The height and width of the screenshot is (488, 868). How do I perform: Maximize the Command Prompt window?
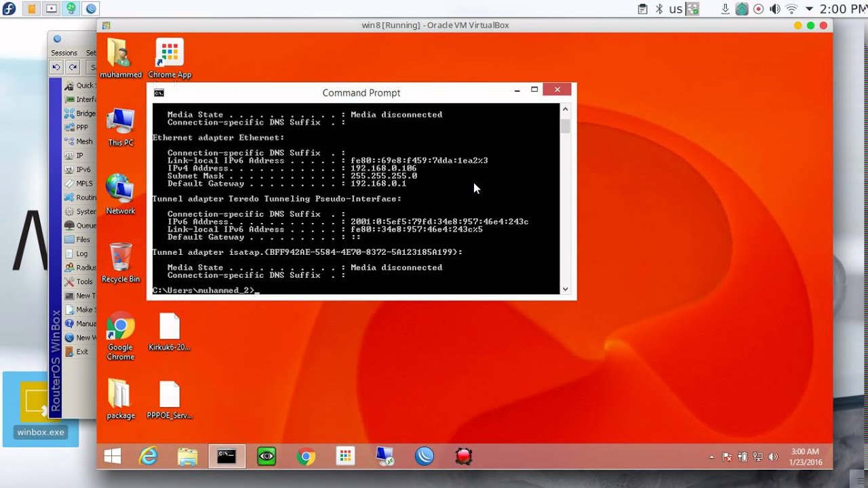click(534, 89)
